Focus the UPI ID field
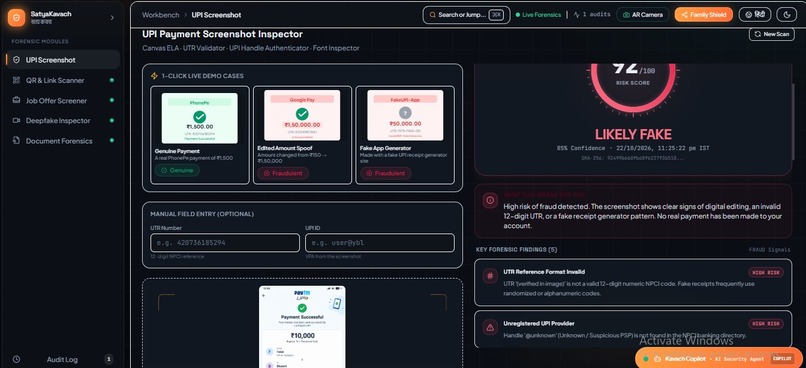 [380, 243]
